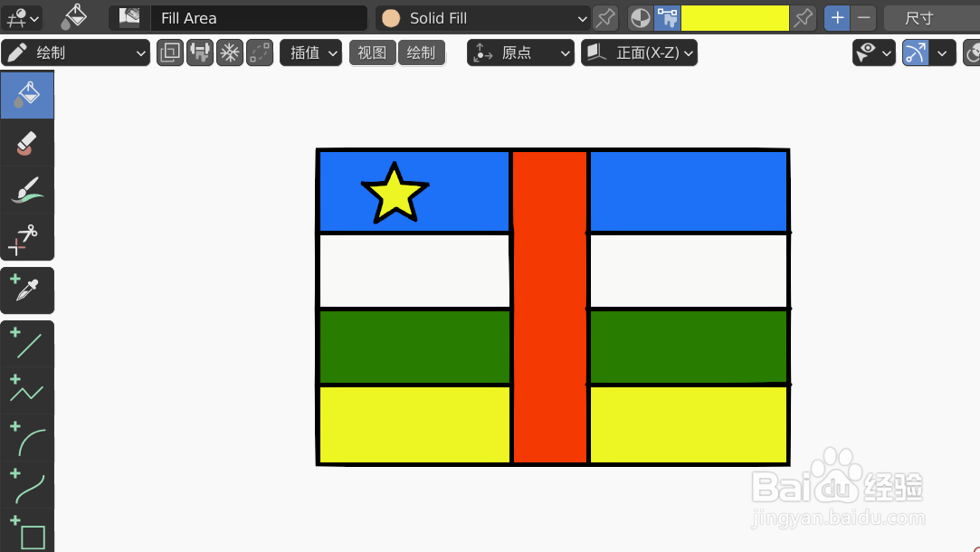The height and width of the screenshot is (552, 980).
Task: Toggle additive drawing snowflake button
Action: pos(230,52)
